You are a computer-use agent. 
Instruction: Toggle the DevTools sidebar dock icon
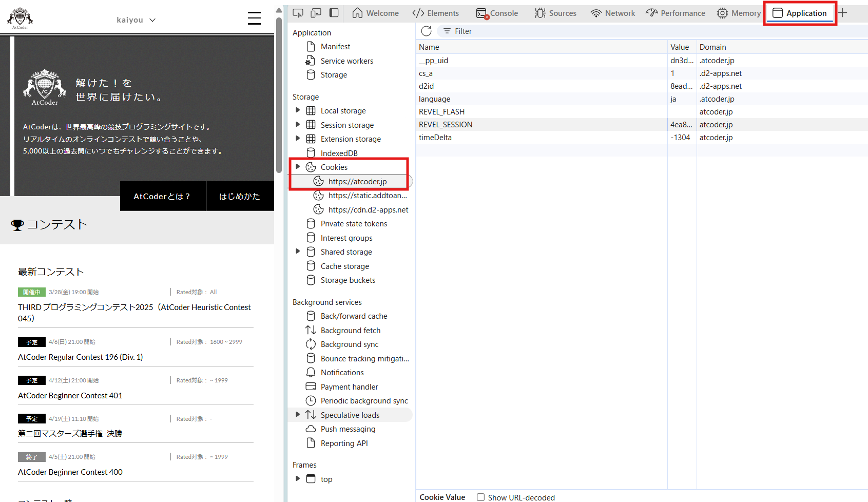(x=334, y=13)
